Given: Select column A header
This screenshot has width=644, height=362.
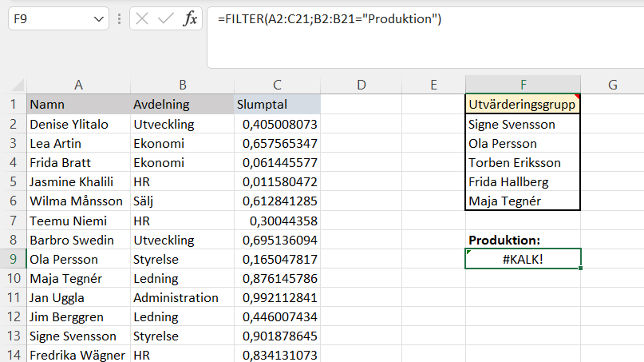Looking at the screenshot, I should point(78,85).
